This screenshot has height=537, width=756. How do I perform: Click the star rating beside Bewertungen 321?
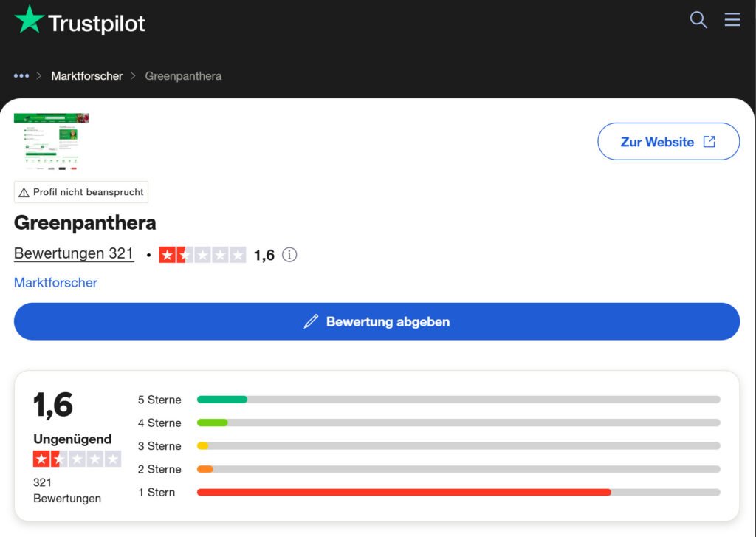pos(202,255)
